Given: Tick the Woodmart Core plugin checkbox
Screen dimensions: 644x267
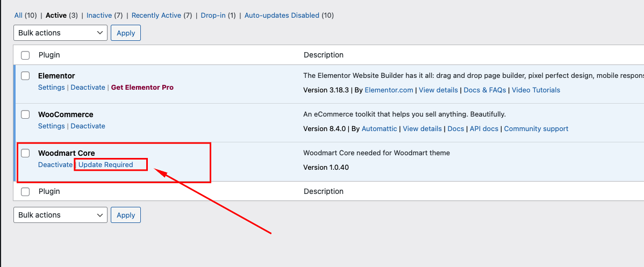Looking at the screenshot, I should pos(25,153).
